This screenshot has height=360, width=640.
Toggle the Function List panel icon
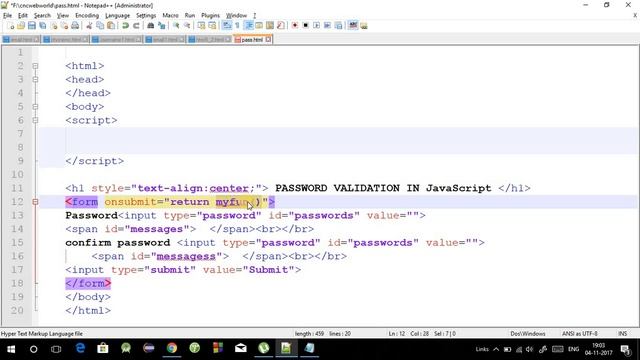pyautogui.click(x=281, y=26)
